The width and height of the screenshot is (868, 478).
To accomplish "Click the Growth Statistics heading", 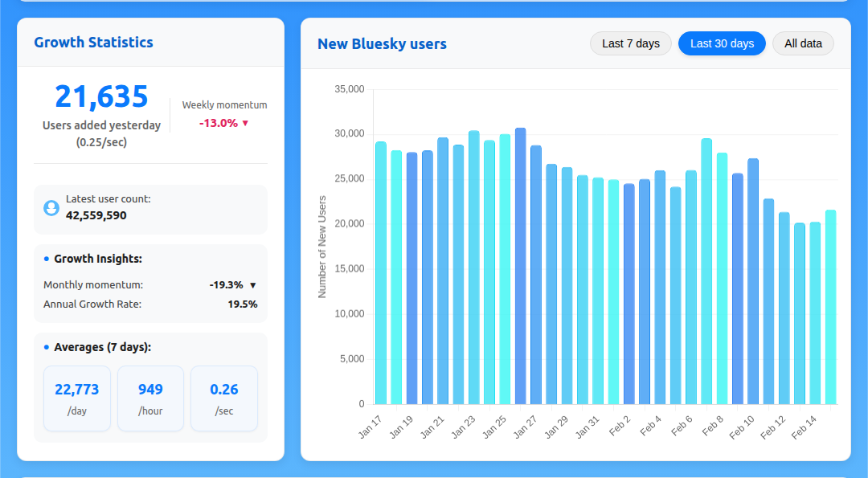I will [93, 43].
